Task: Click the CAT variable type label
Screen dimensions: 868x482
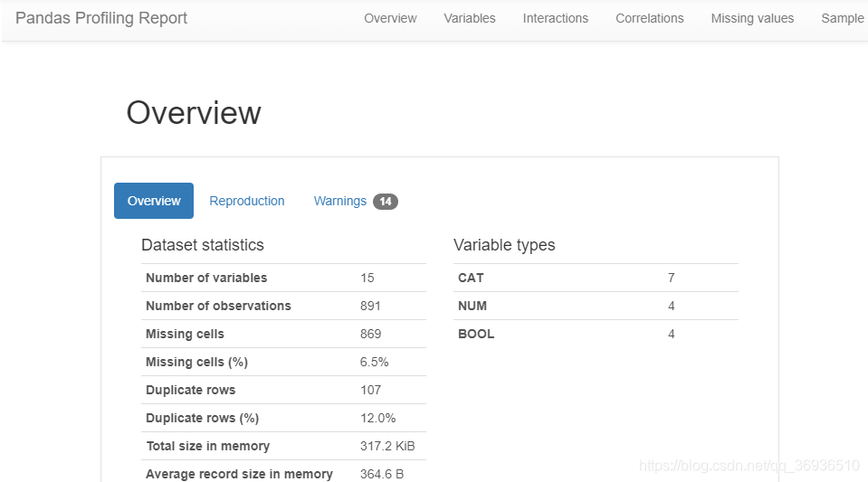Action: pos(471,278)
